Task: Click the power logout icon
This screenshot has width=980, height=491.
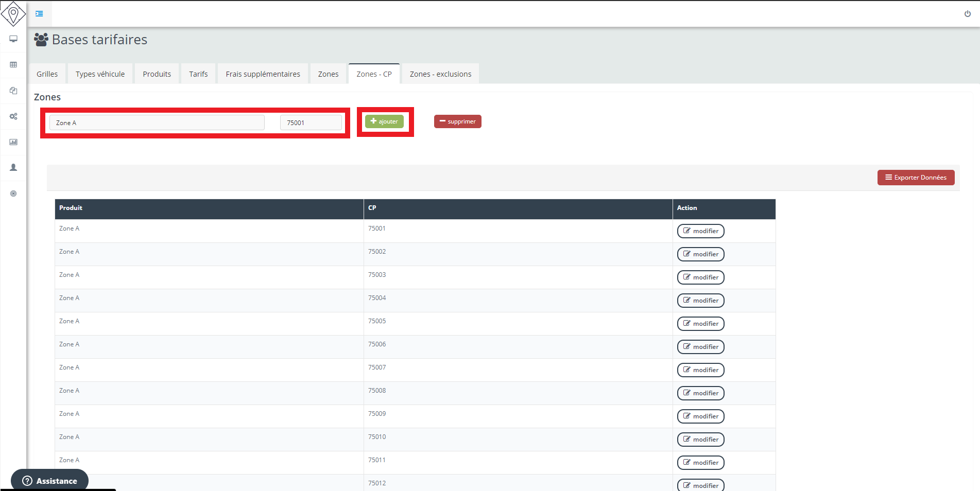Action: pyautogui.click(x=967, y=14)
